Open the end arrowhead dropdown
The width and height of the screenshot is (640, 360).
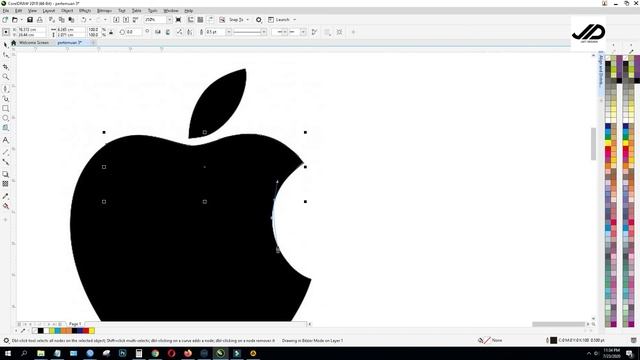tap(303, 32)
